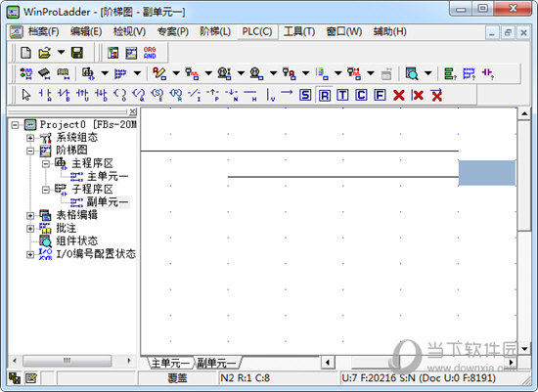Viewport: 538px width, 392px height.
Task: Expand the 系统组态 tree node
Action: [30, 138]
